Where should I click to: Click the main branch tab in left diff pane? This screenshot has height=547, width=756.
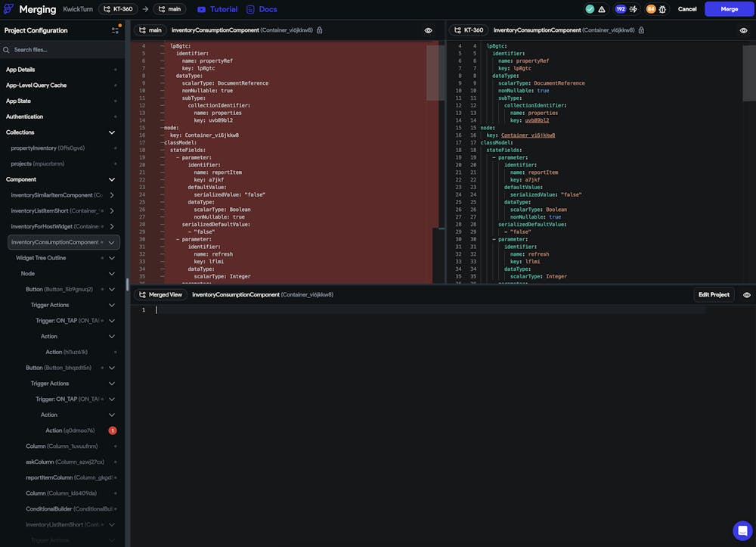click(x=150, y=30)
